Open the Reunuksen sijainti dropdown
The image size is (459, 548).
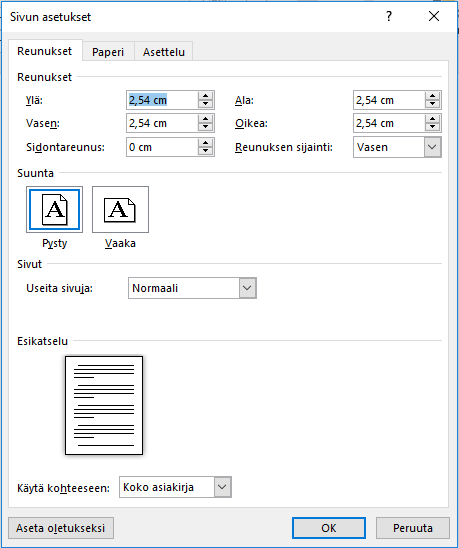[432, 147]
